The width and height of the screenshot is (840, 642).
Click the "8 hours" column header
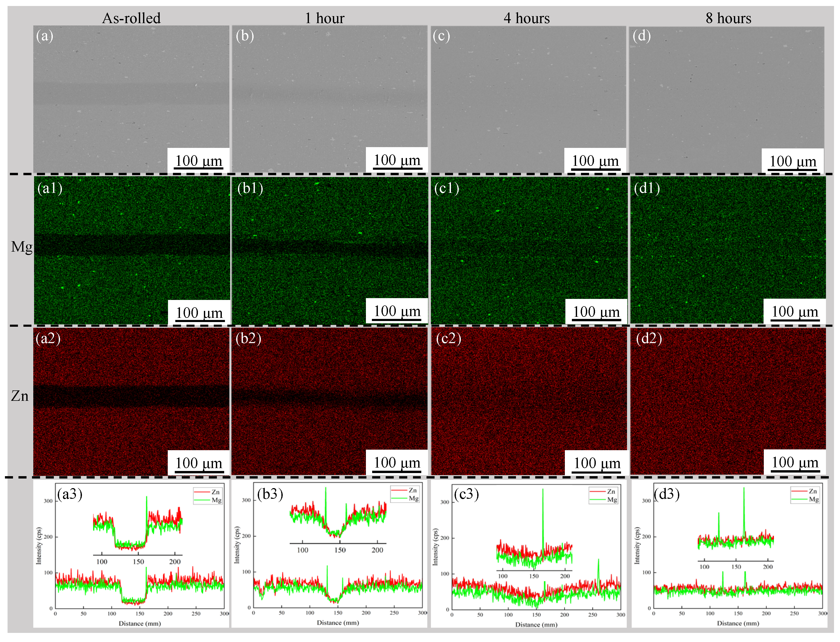(728, 18)
